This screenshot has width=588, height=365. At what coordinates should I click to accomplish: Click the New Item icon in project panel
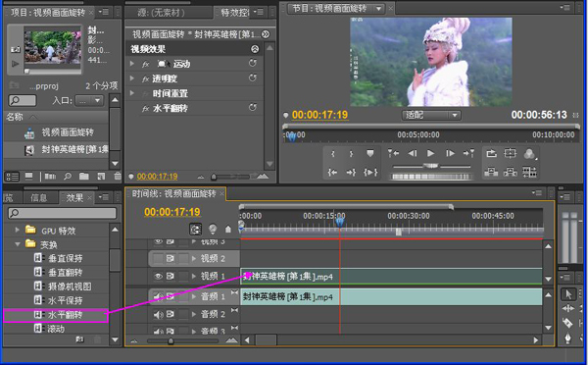pyautogui.click(x=101, y=176)
